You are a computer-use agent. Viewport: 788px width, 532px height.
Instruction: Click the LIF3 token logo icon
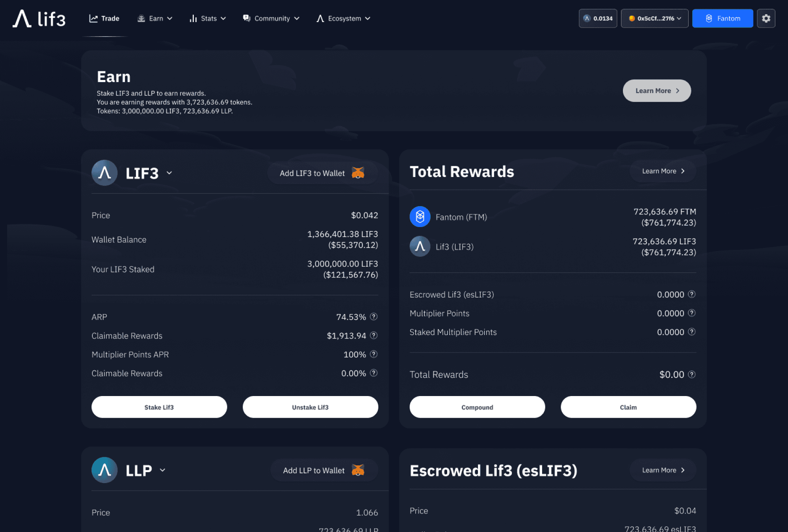(x=104, y=173)
